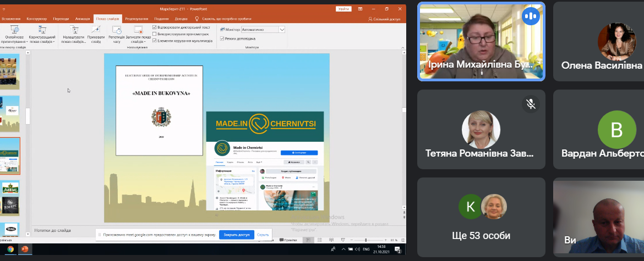Open Help (Довідка) ribbon tab

click(x=181, y=19)
